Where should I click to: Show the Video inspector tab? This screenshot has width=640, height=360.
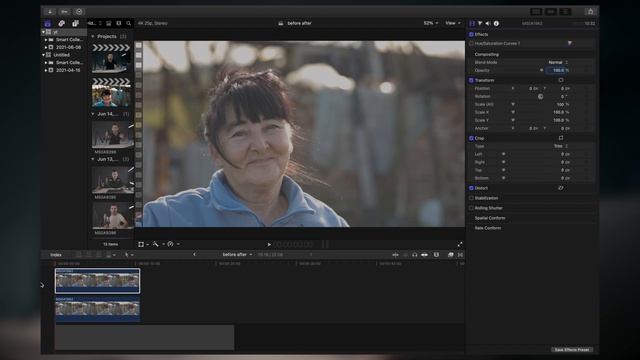(472, 23)
